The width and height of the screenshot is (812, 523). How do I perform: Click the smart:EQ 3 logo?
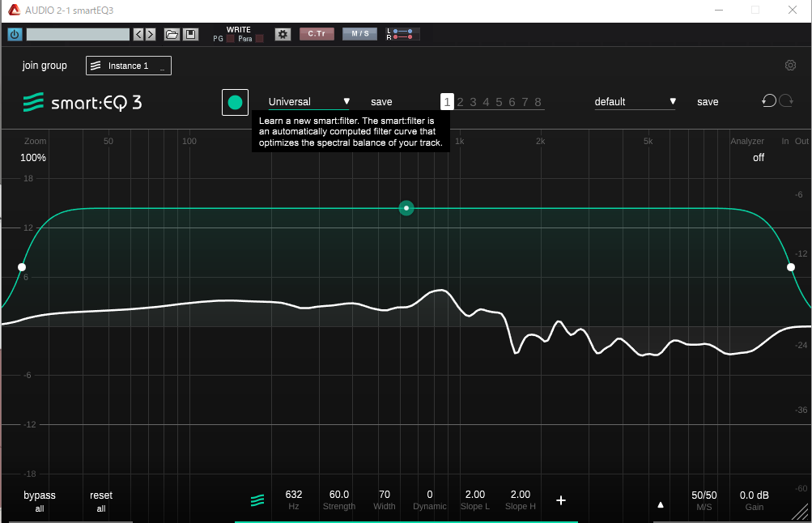pyautogui.click(x=83, y=103)
